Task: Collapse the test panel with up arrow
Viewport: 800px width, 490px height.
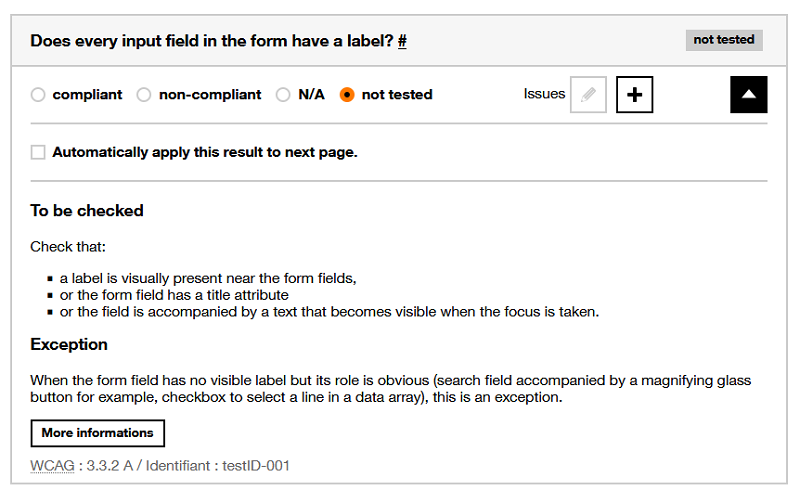Action: coord(749,95)
